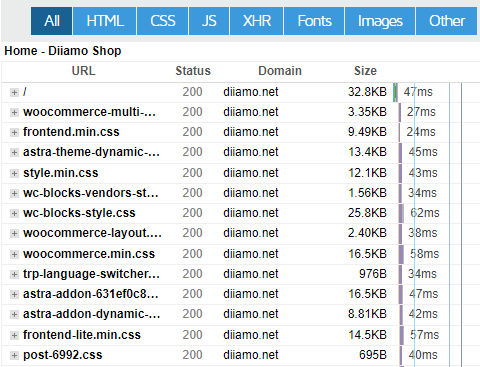The height and width of the screenshot is (367, 480).
Task: Select the 12.1KB size cell
Action: coord(367,173)
